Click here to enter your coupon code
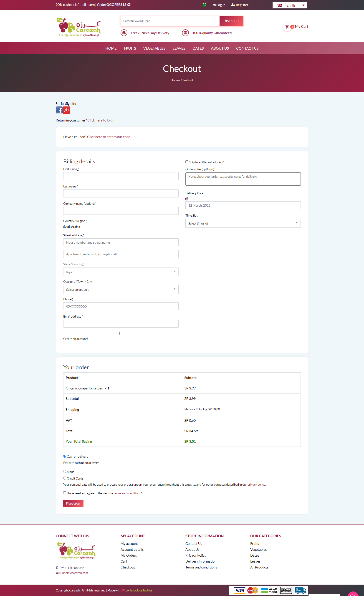The height and width of the screenshot is (596, 364). (108, 137)
